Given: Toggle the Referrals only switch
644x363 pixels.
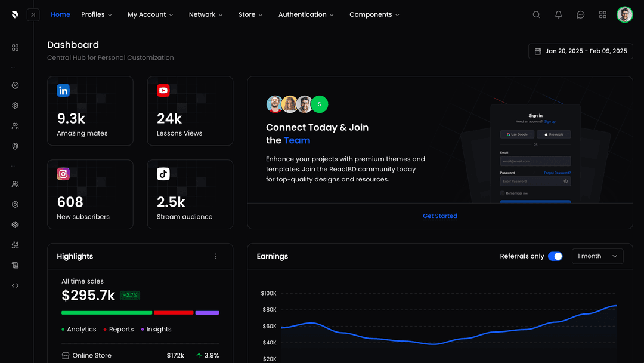Looking at the screenshot, I should pos(555,256).
